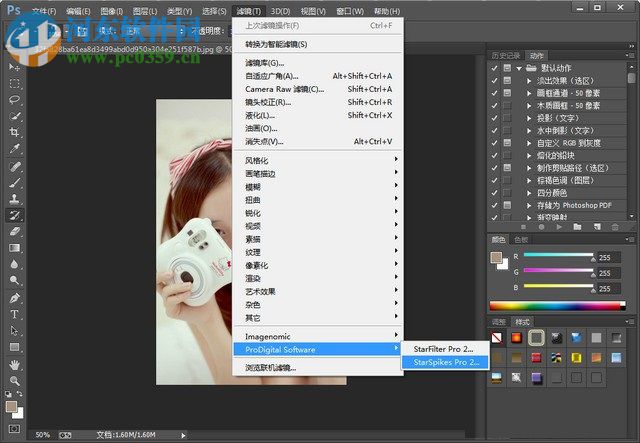This screenshot has width=640, height=443.
Task: Open the Imagenomic plugin submenu
Action: point(318,336)
